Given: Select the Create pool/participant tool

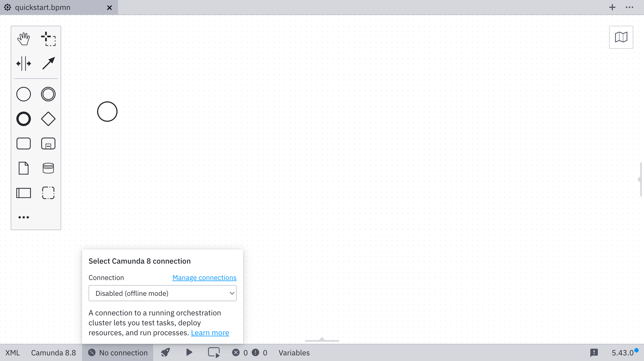Looking at the screenshot, I should 24,193.
